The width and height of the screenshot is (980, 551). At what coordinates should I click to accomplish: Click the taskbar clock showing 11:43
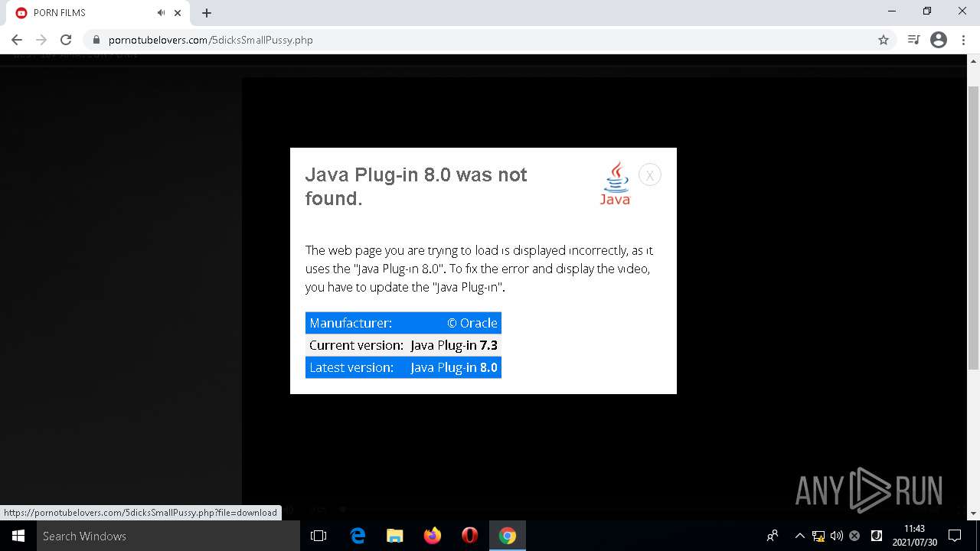(914, 536)
